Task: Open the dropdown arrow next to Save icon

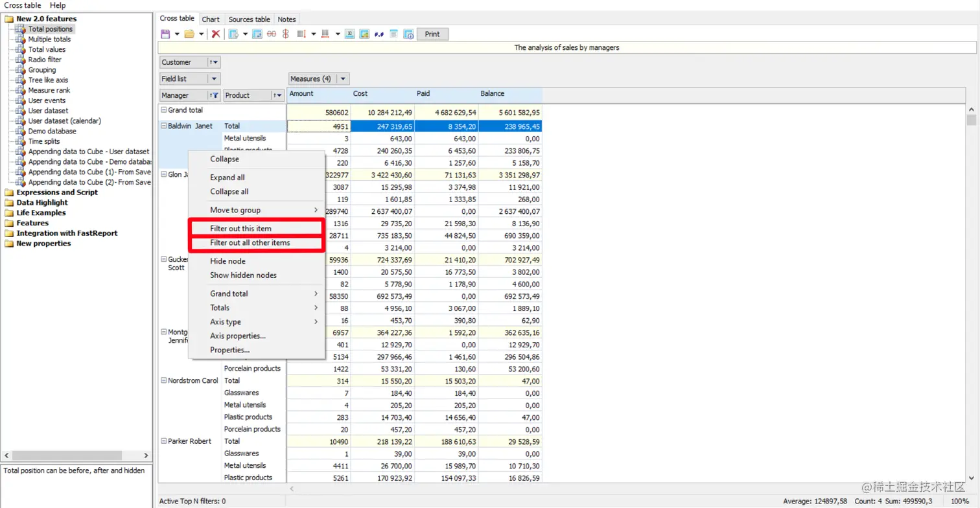Action: (177, 34)
